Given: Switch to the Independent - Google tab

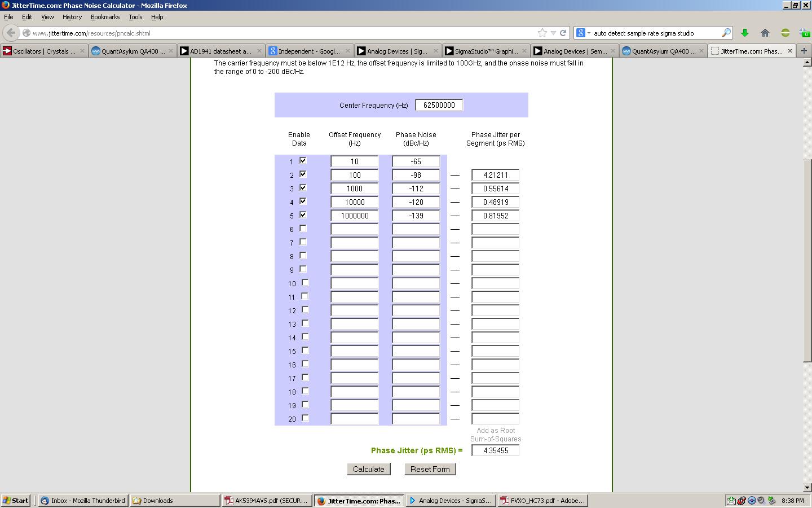Looking at the screenshot, I should pyautogui.click(x=310, y=51).
